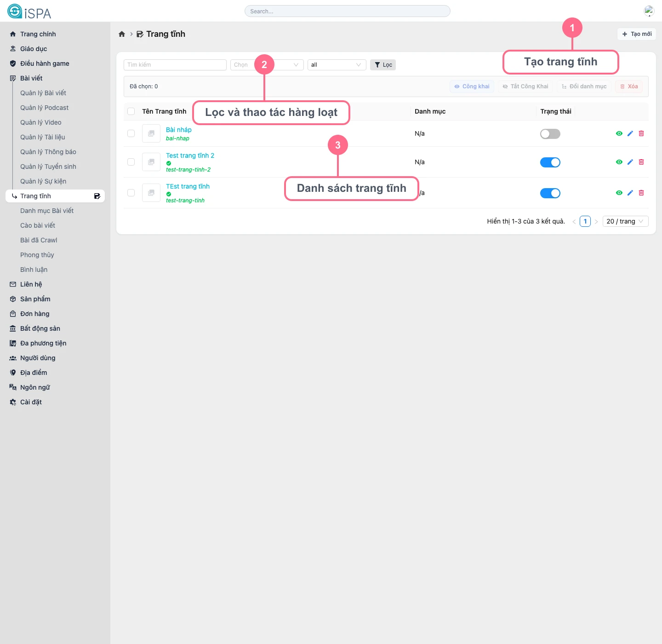
Task: Open the Chọn category dropdown
Action: click(x=267, y=65)
